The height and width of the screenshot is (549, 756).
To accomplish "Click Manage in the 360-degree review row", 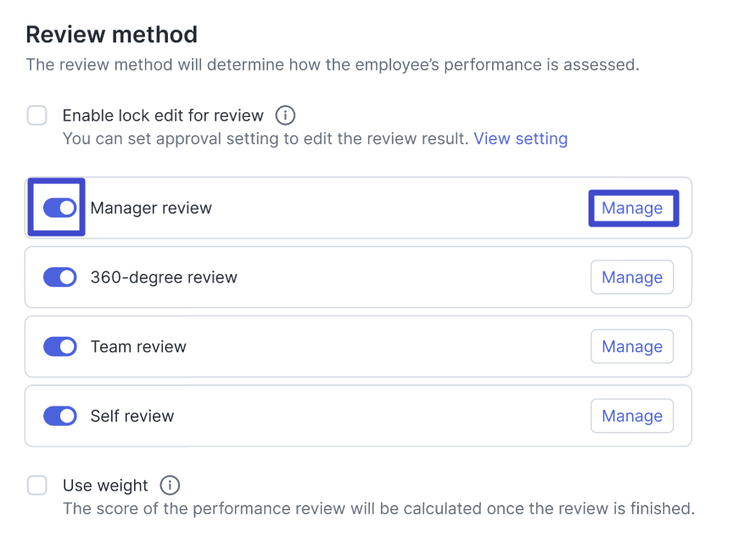I will pos(631,277).
